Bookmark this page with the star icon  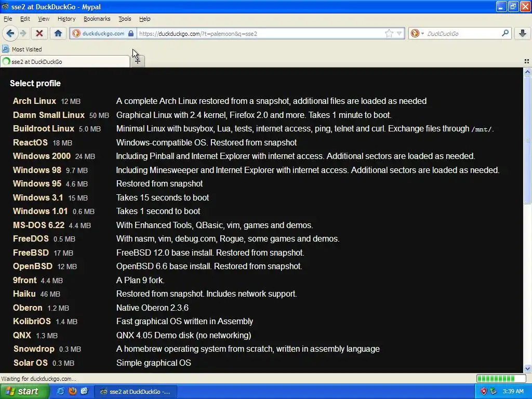pos(389,33)
